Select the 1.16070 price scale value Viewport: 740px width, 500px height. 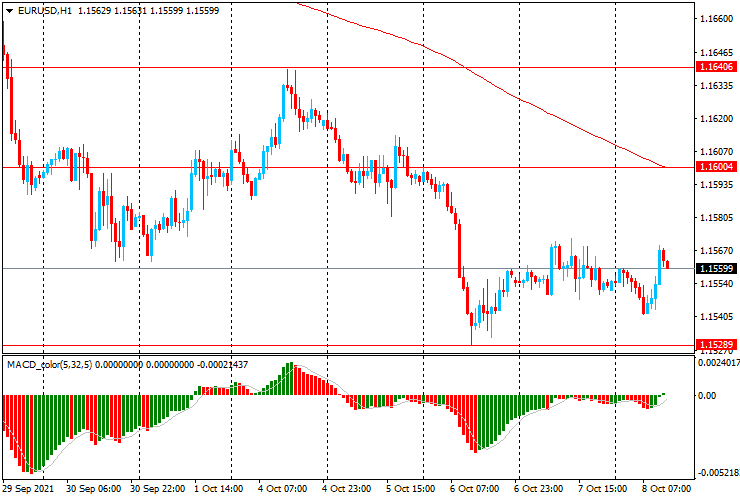(x=717, y=152)
